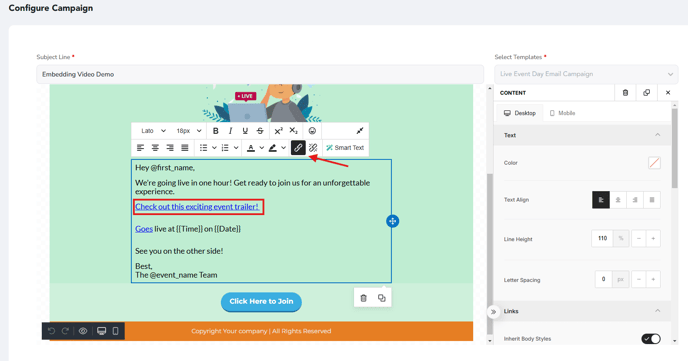Click the insert link icon

pyautogui.click(x=298, y=148)
